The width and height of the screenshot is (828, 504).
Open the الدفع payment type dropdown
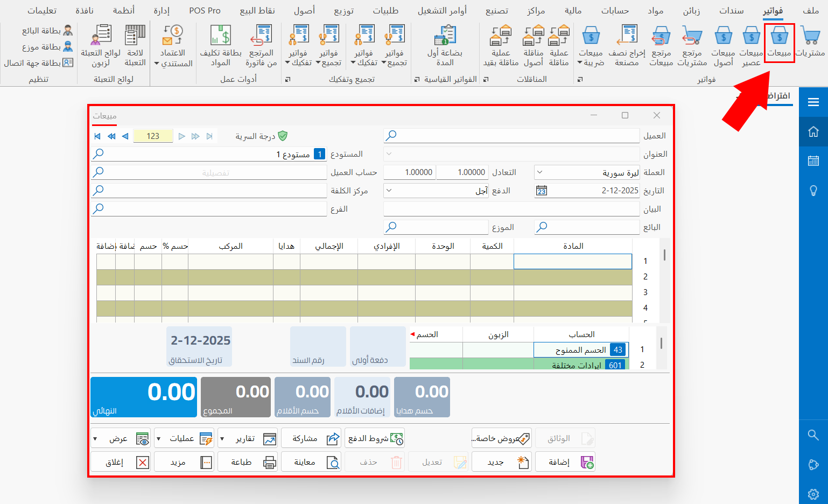click(x=389, y=191)
